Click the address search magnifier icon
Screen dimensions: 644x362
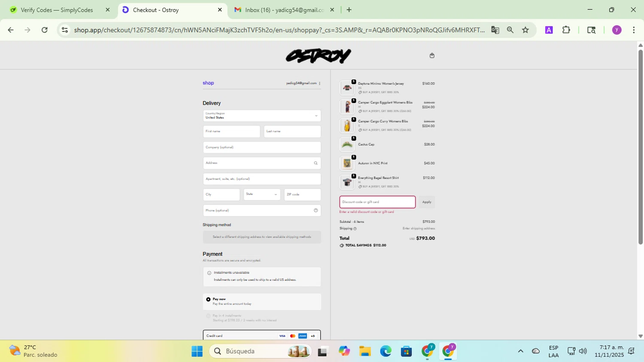pos(316,163)
